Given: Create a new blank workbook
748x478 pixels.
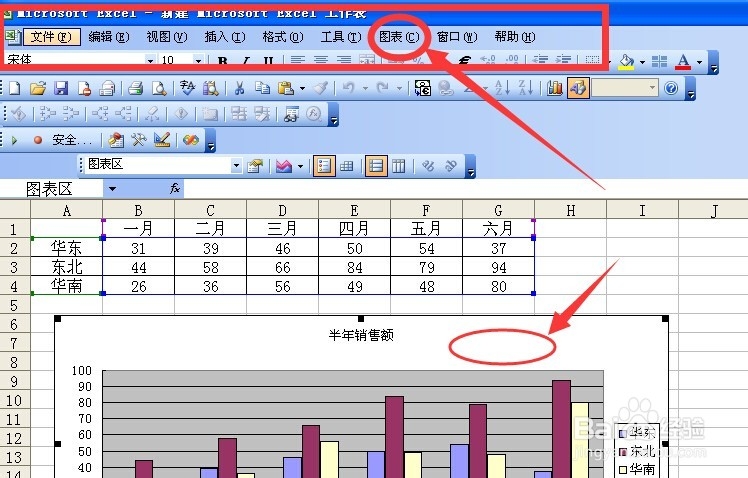Looking at the screenshot, I should pos(15,88).
